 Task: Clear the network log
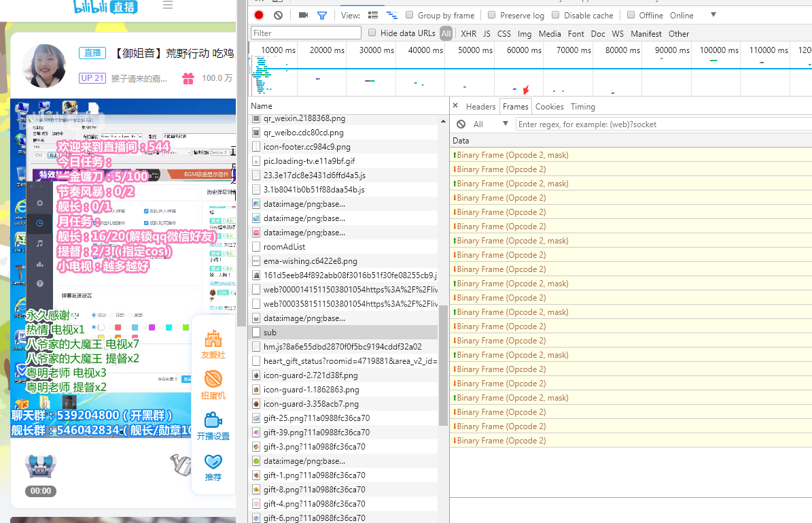pos(278,15)
